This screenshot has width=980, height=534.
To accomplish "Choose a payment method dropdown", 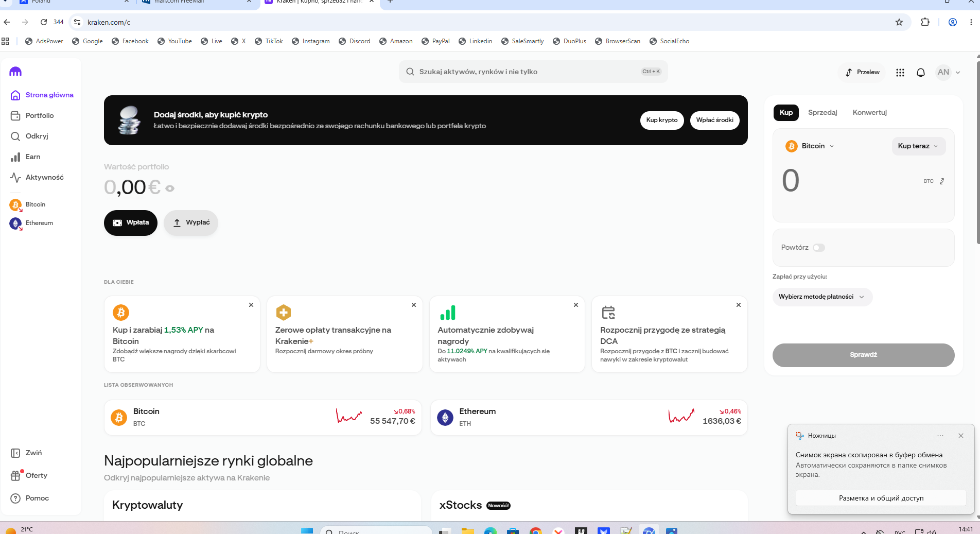I will point(822,297).
